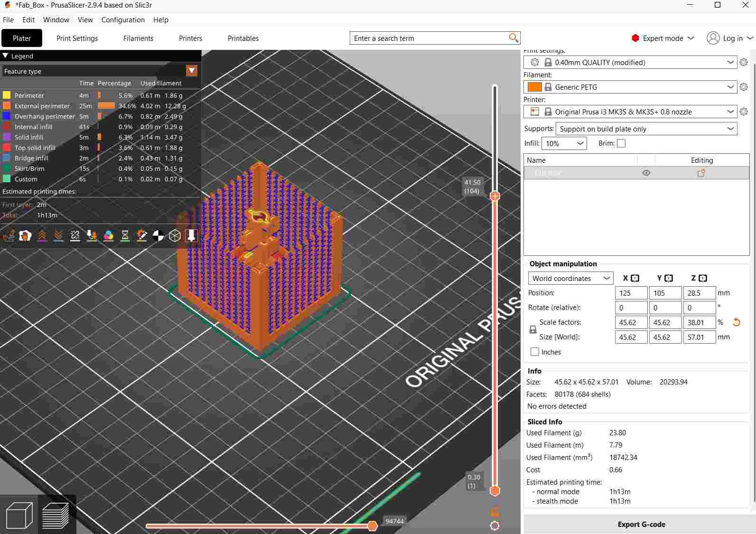Enable the Brim checkbox
The height and width of the screenshot is (534, 756).
click(621, 143)
